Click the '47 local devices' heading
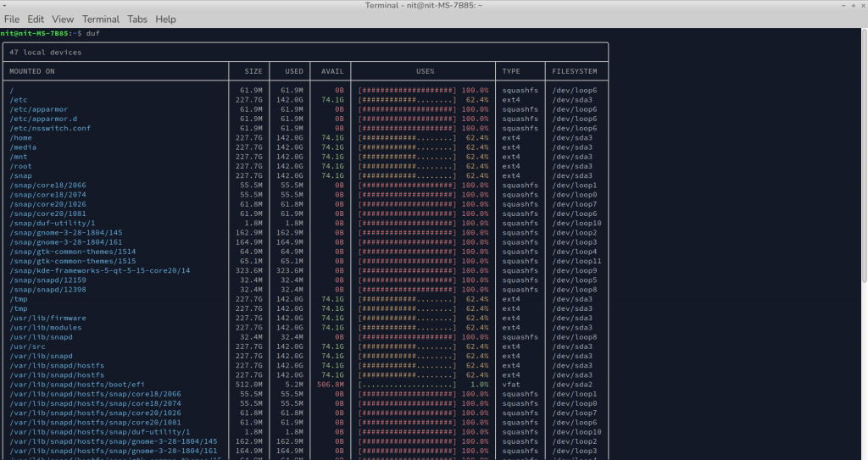 coord(46,52)
